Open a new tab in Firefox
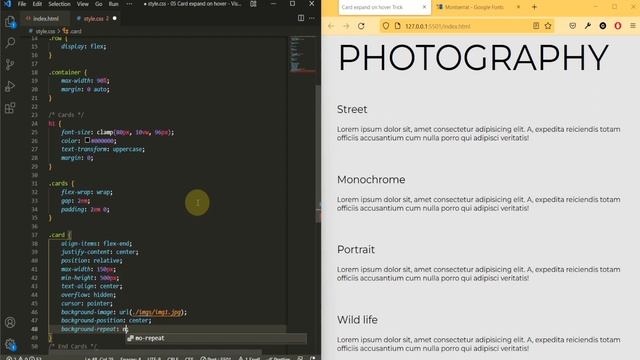The height and width of the screenshot is (360, 640). (x=534, y=7)
